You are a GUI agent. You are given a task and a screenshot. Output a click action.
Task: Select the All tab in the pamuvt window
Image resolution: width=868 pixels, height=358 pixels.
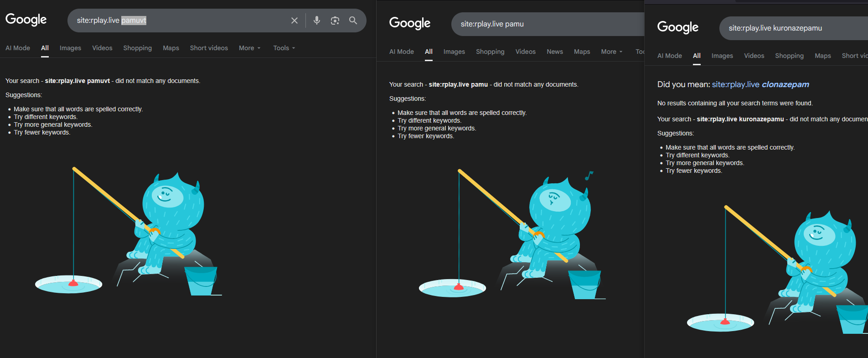[x=45, y=48]
